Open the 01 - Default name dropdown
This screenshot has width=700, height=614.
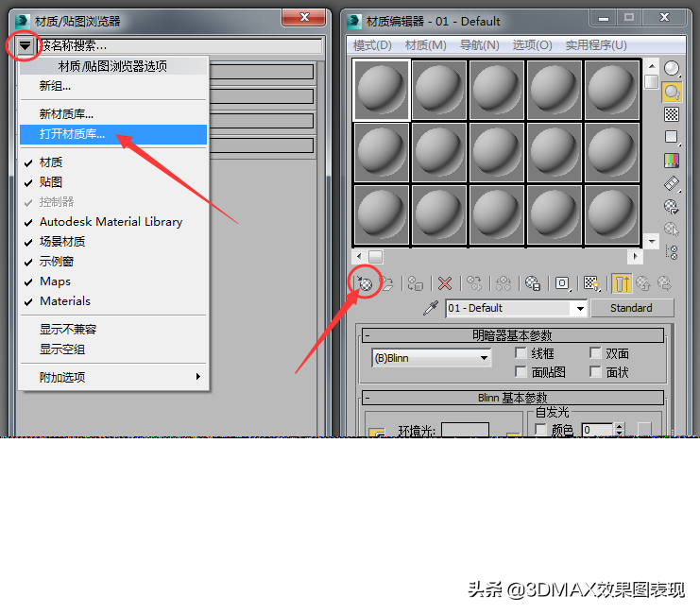click(x=580, y=308)
